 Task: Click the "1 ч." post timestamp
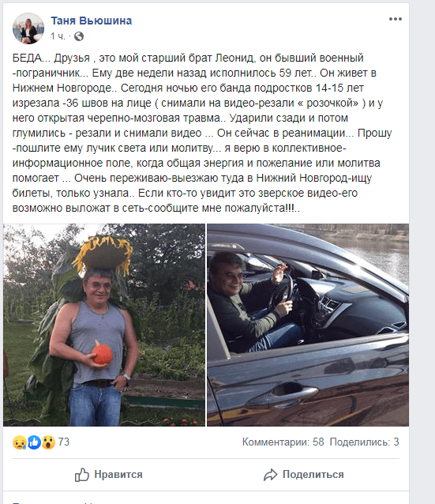click(58, 36)
